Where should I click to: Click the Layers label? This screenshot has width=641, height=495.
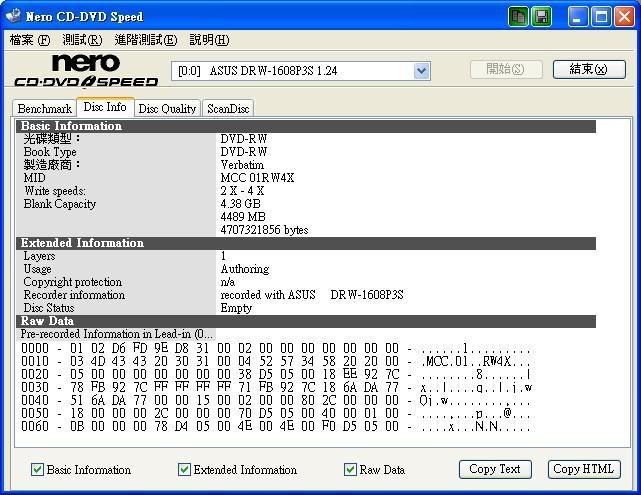coord(39,256)
